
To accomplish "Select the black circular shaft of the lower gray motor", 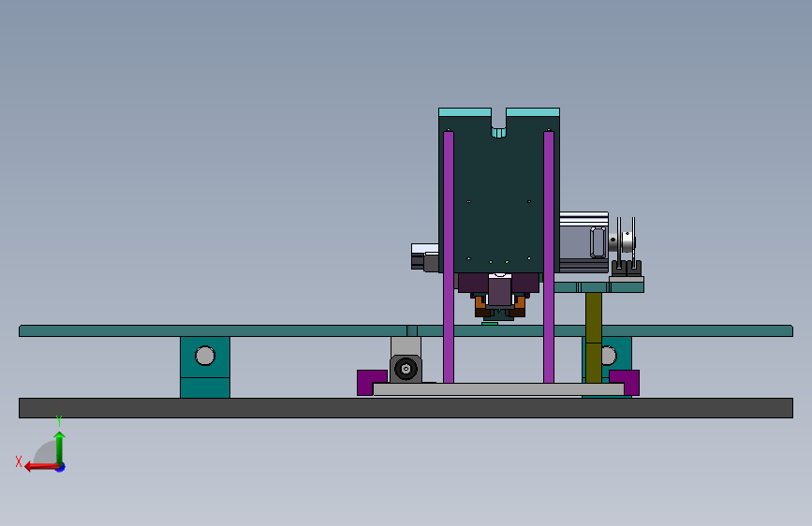I will point(406,369).
